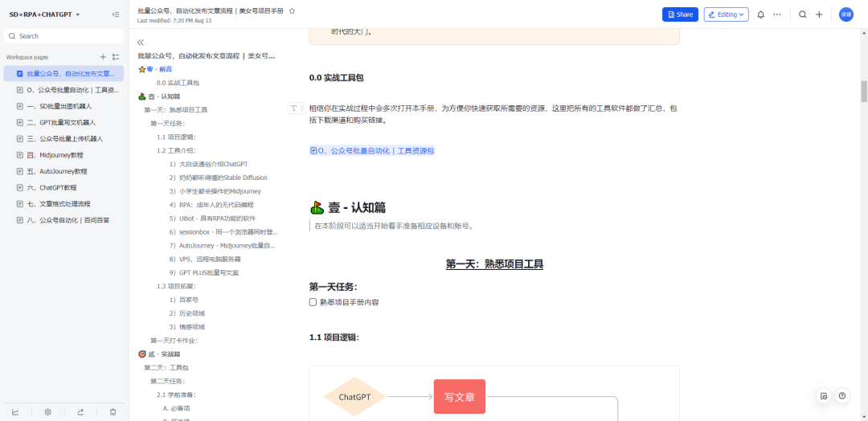Image resolution: width=868 pixels, height=421 pixels.
Task: Click page icon of Midjourney教程 row
Action: click(20, 155)
